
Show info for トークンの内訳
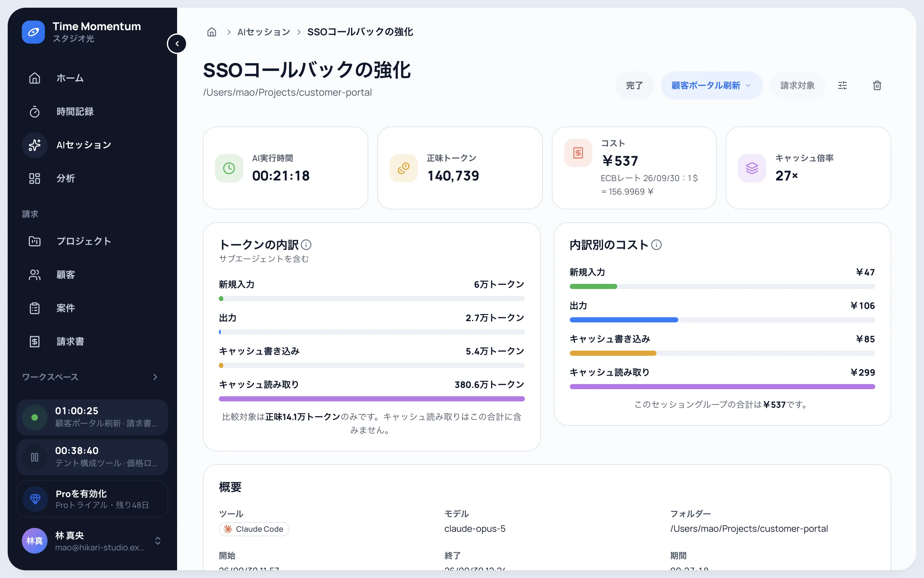(x=306, y=245)
